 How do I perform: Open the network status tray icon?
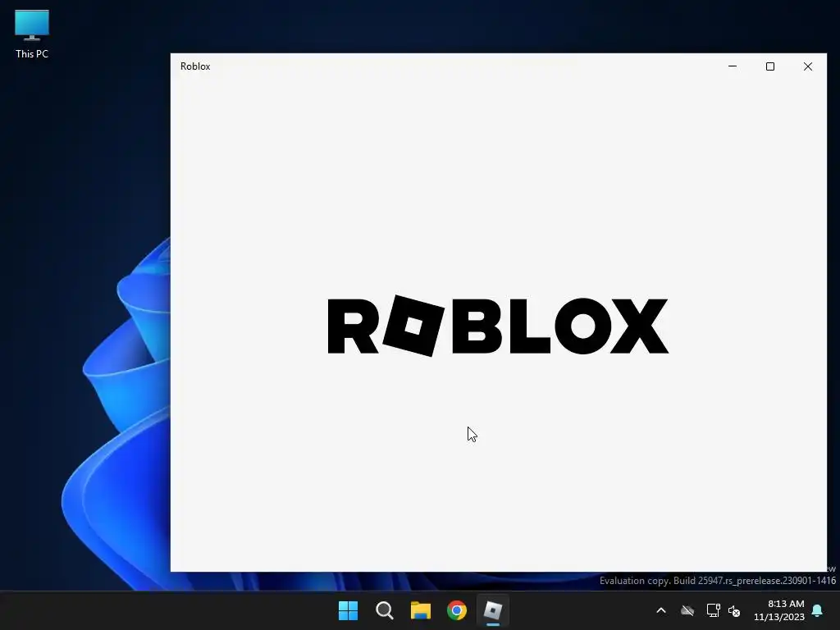(x=713, y=610)
